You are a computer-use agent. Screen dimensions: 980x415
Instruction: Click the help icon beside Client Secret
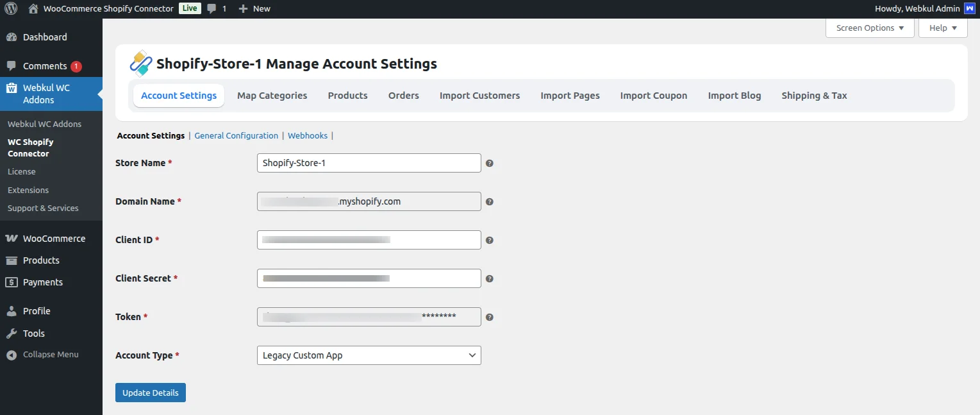coord(490,279)
